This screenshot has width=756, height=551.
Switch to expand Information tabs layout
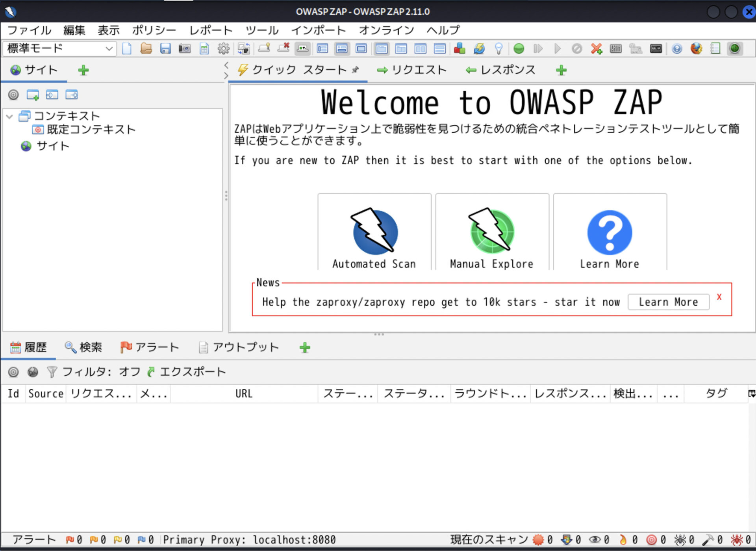[342, 48]
